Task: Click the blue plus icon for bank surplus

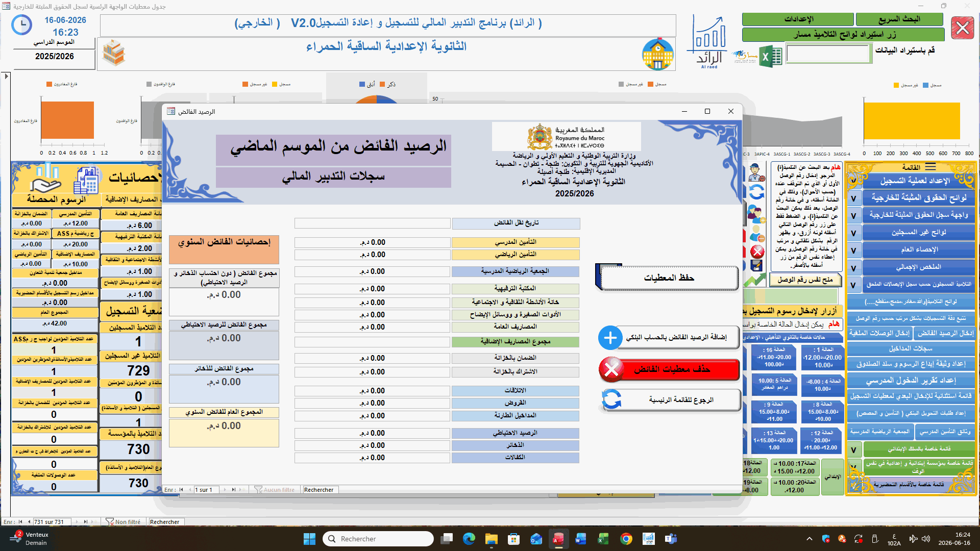Action: tap(610, 338)
